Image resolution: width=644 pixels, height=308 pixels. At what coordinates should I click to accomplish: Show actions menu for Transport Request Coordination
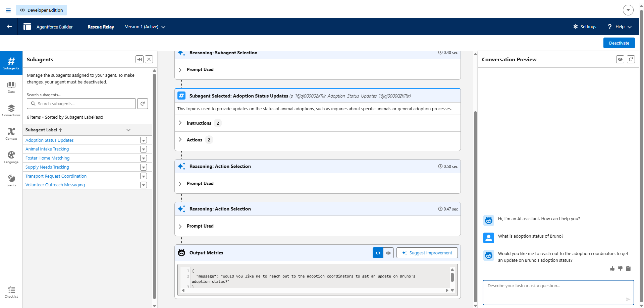click(144, 176)
